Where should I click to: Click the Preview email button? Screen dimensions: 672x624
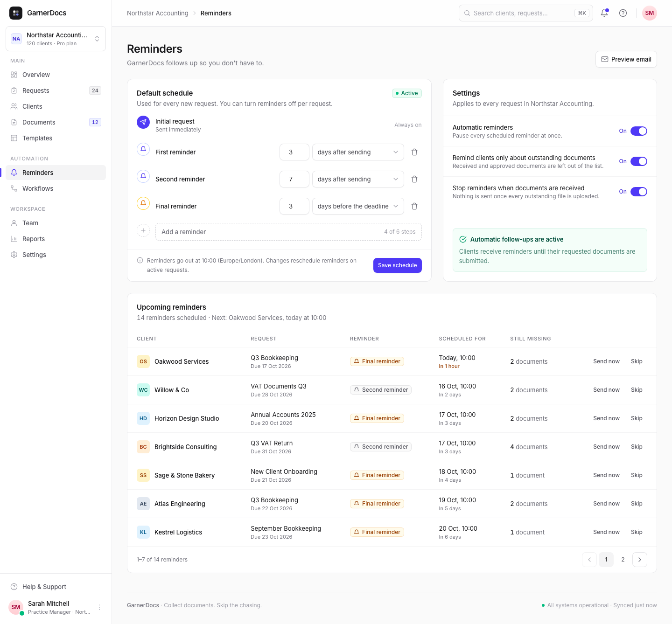pyautogui.click(x=626, y=59)
